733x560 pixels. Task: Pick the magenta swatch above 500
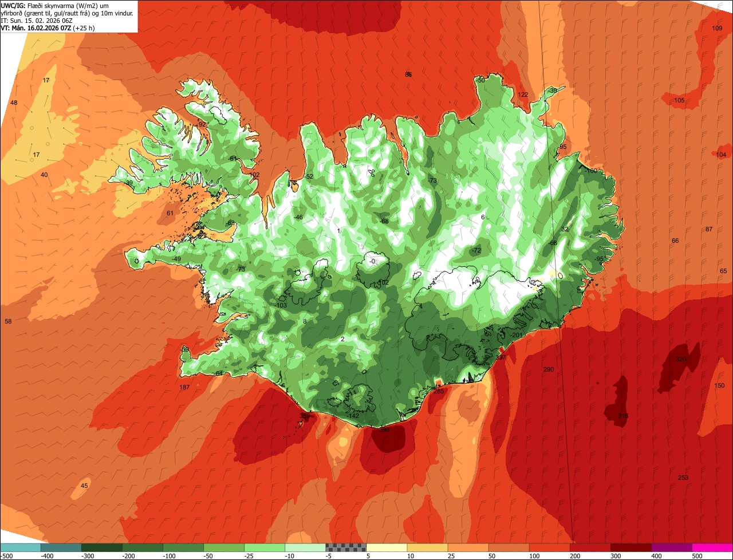[712, 547]
